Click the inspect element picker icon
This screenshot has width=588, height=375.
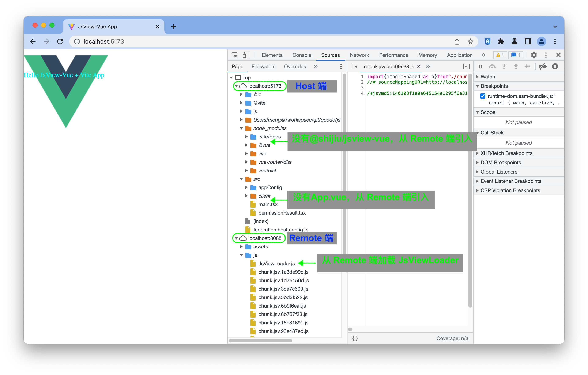pyautogui.click(x=235, y=55)
